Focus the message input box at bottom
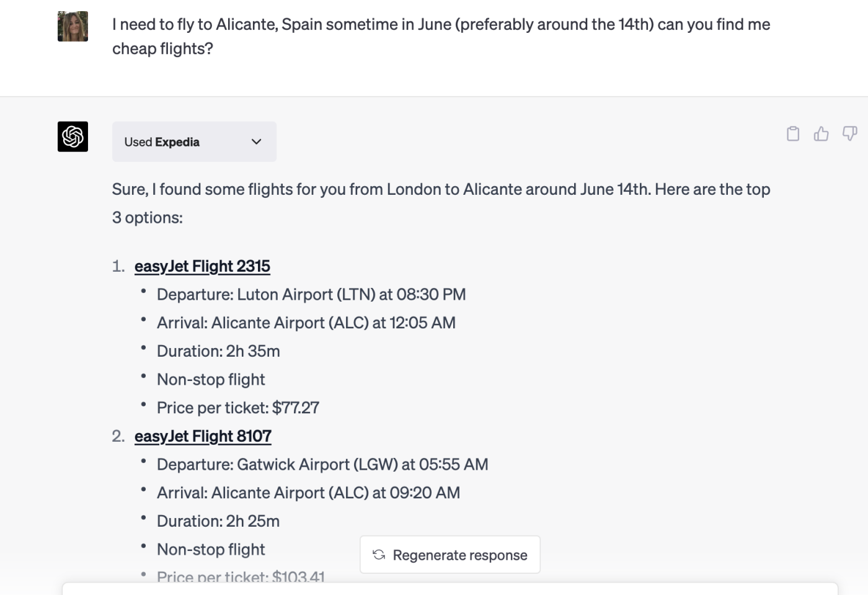This screenshot has width=868, height=595. [449, 589]
